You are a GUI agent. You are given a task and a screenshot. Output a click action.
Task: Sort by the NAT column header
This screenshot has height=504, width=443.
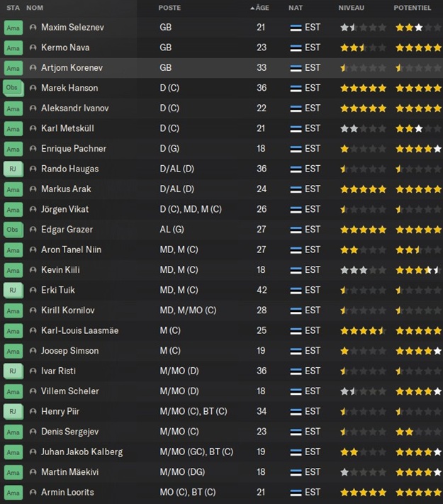(x=296, y=8)
